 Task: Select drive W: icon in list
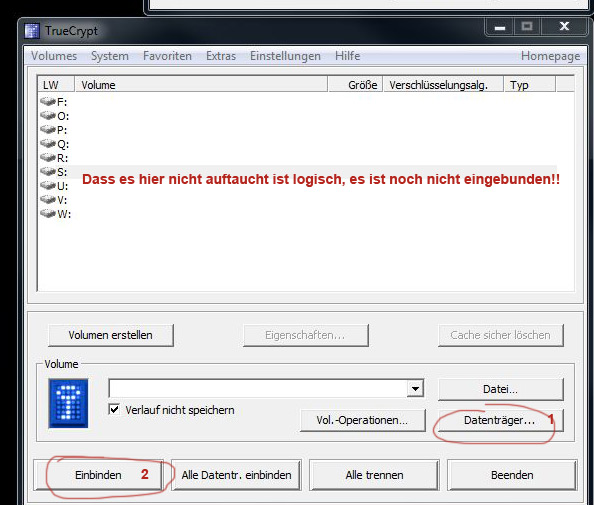[48, 214]
